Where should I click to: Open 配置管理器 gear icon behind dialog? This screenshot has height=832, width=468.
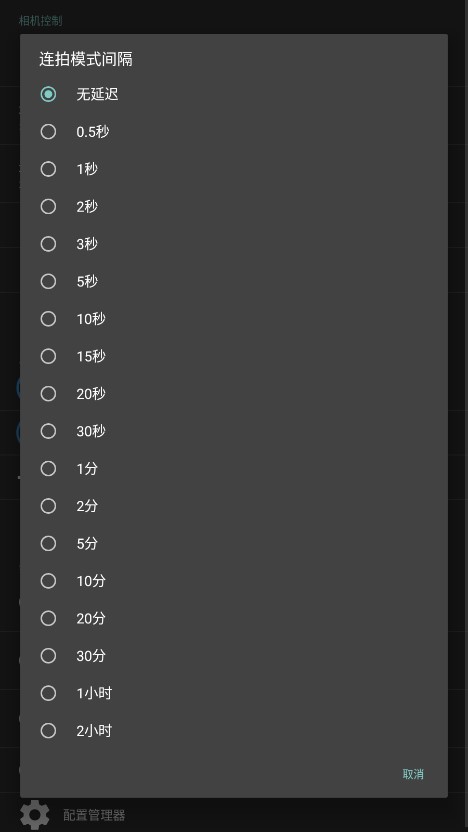[35, 814]
